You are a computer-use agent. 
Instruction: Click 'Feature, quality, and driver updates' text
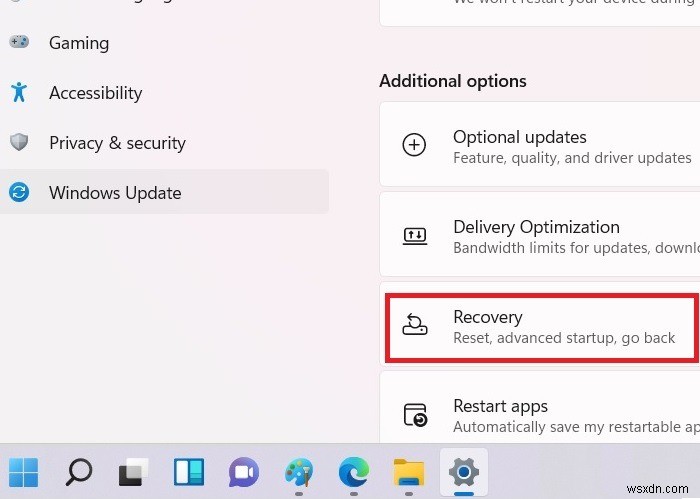[572, 158]
